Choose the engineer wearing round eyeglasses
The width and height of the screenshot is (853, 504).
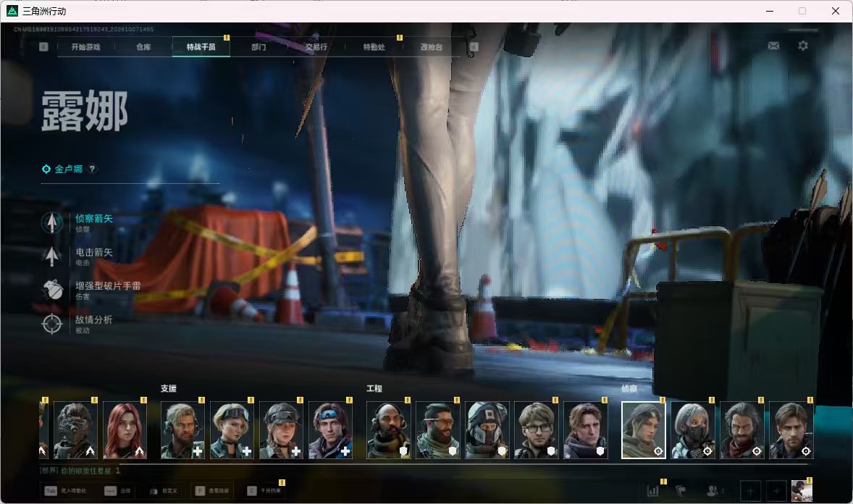tap(537, 431)
